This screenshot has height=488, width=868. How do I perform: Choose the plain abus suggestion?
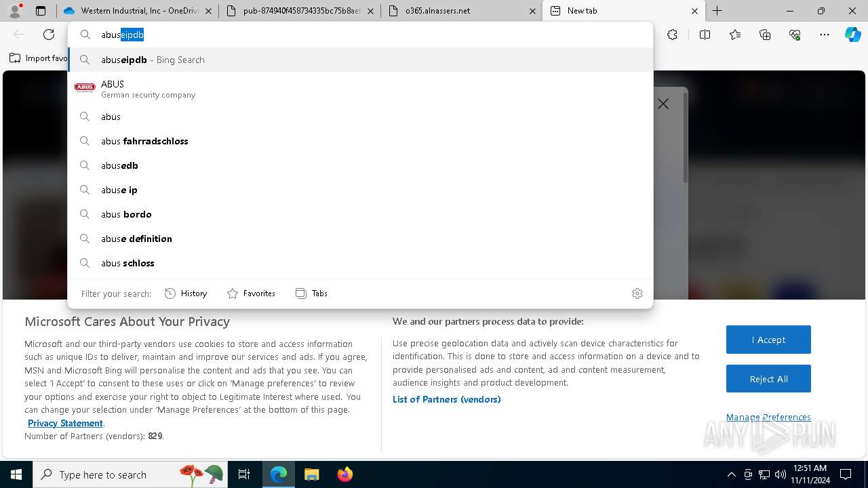(360, 117)
